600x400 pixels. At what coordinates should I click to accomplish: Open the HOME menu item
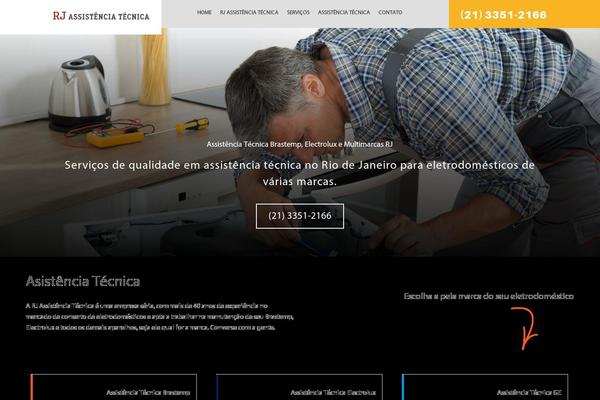(x=204, y=13)
